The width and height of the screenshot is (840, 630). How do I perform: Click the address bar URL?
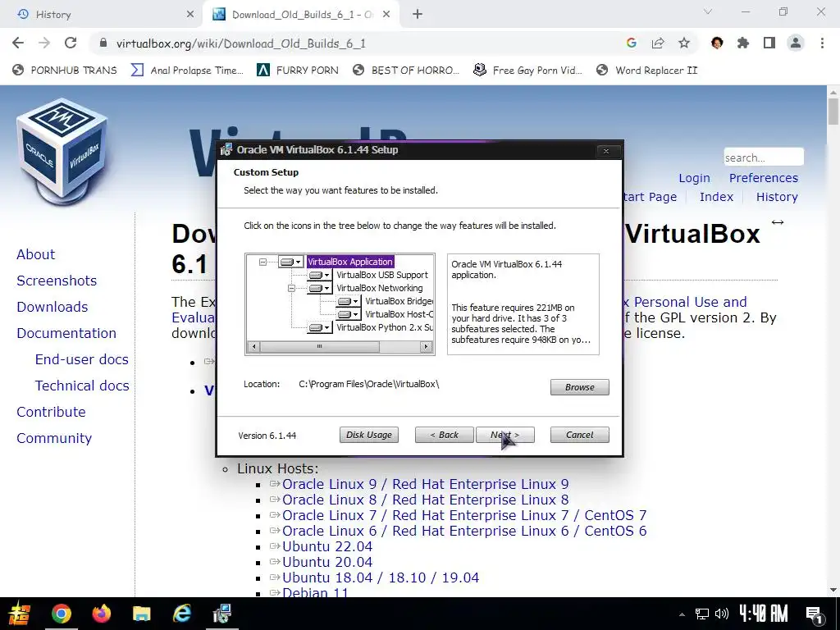click(x=241, y=43)
